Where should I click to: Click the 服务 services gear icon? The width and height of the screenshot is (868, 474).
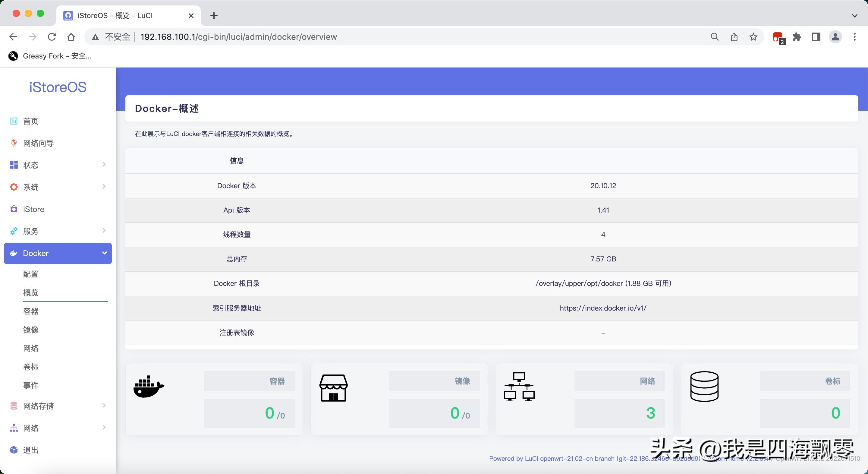click(14, 231)
